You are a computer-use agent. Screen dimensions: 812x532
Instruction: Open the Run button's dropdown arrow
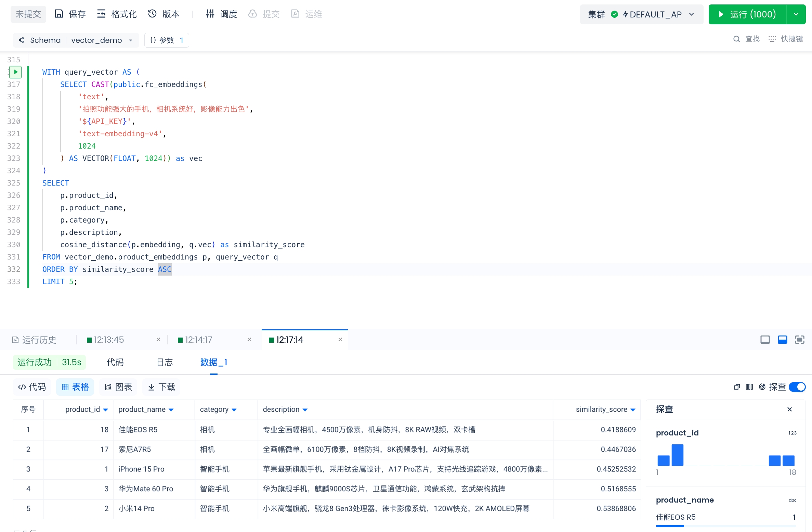796,14
